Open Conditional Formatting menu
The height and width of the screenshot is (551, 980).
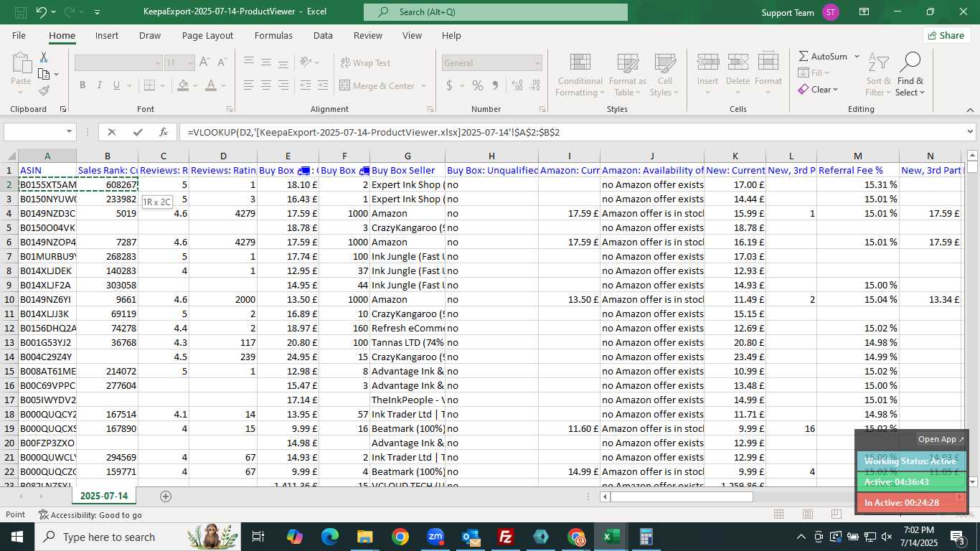(x=580, y=75)
